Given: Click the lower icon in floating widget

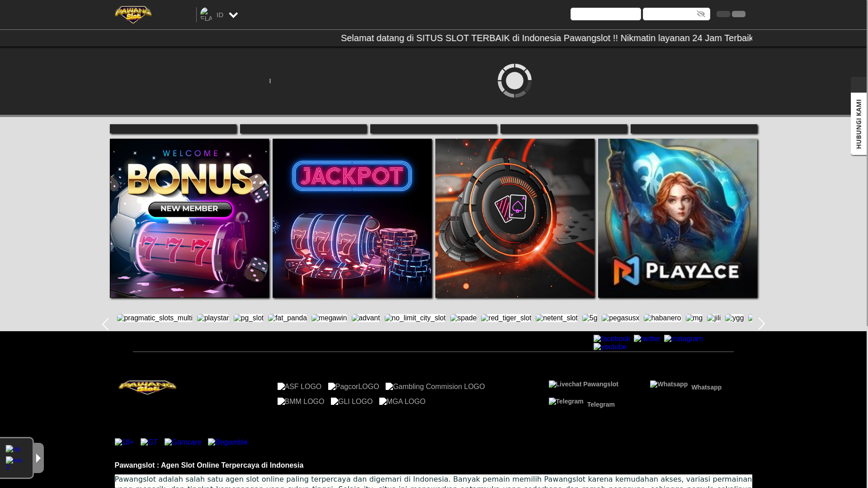Looking at the screenshot, I should (x=14, y=463).
